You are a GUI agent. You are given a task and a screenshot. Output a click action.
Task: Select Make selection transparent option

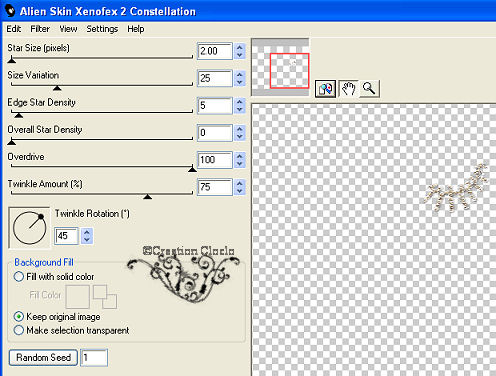[19, 330]
